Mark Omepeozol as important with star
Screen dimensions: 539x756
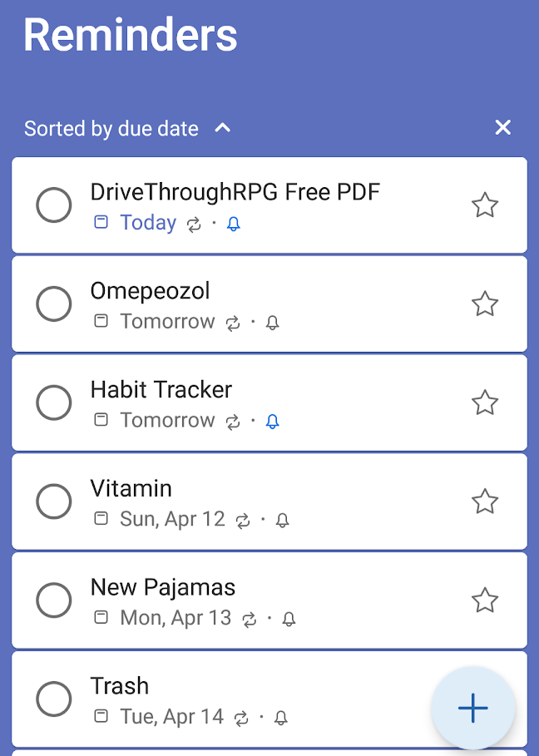click(485, 304)
